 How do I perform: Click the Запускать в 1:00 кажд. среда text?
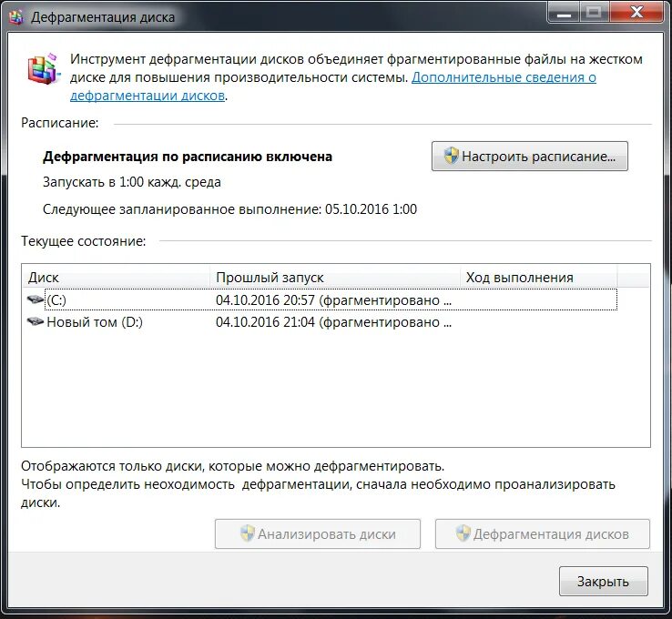coord(131,182)
